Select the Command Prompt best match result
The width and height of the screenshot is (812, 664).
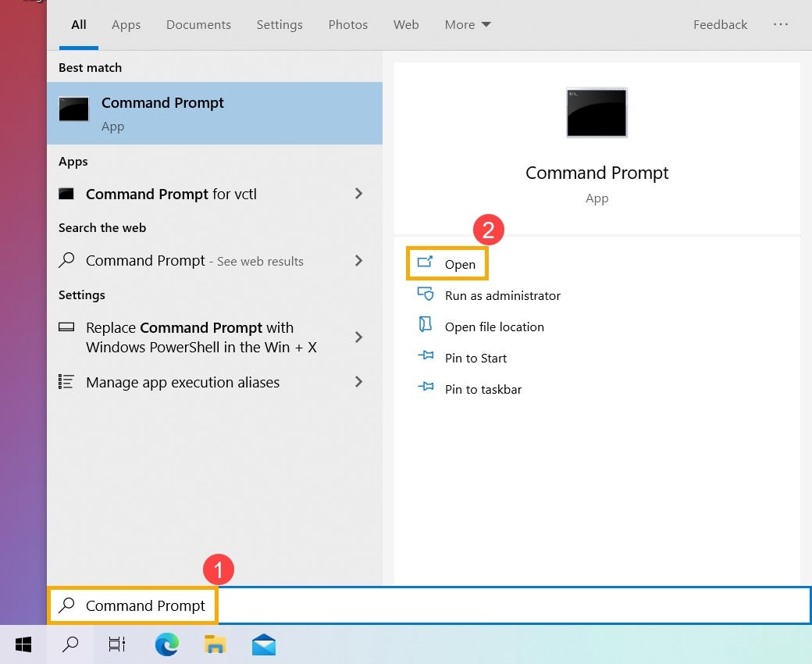pos(215,113)
